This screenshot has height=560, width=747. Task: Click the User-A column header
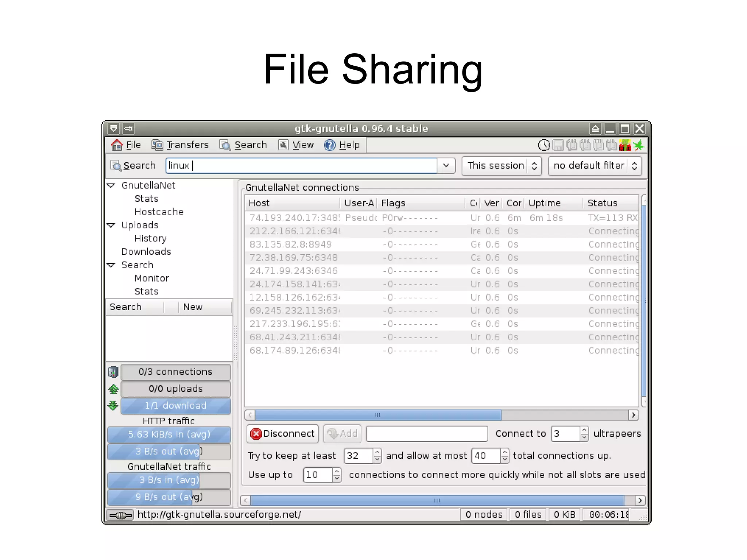pyautogui.click(x=359, y=203)
